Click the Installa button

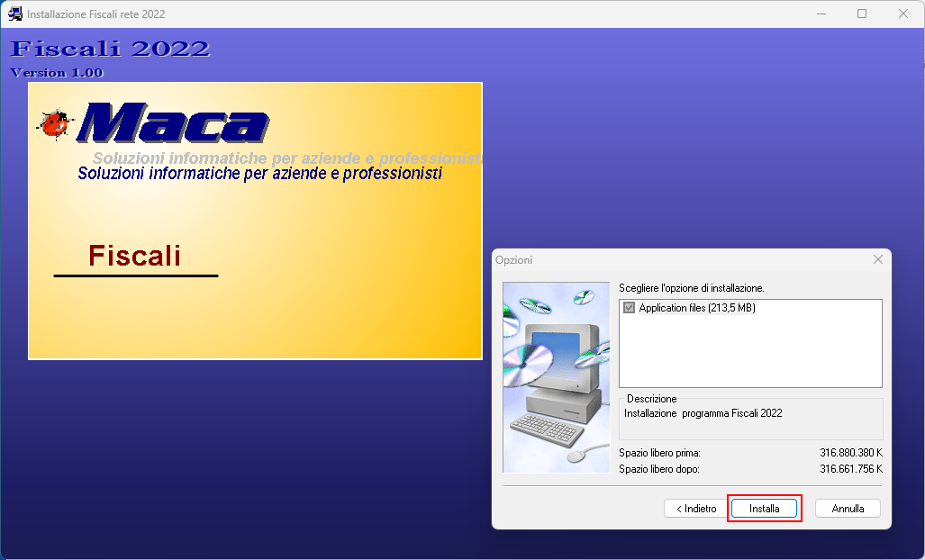click(x=764, y=508)
